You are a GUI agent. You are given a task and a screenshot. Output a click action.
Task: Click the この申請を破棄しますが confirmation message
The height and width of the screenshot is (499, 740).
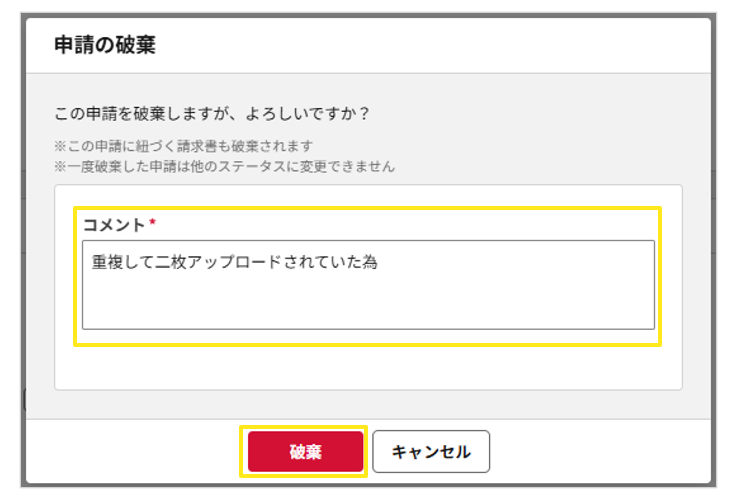point(211,113)
